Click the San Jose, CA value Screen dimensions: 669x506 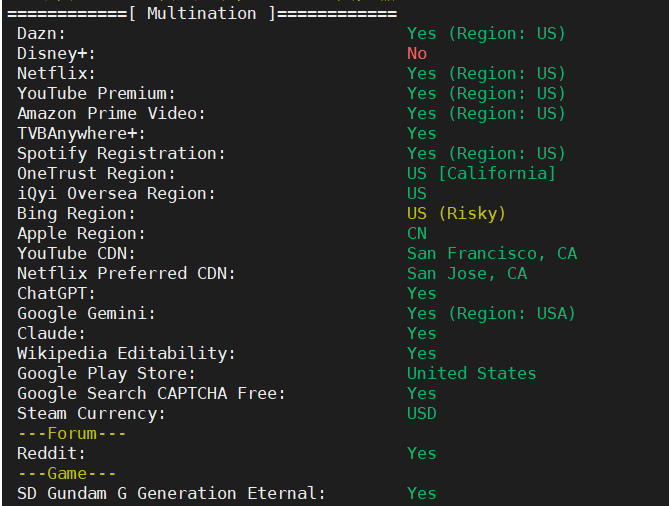(x=466, y=273)
